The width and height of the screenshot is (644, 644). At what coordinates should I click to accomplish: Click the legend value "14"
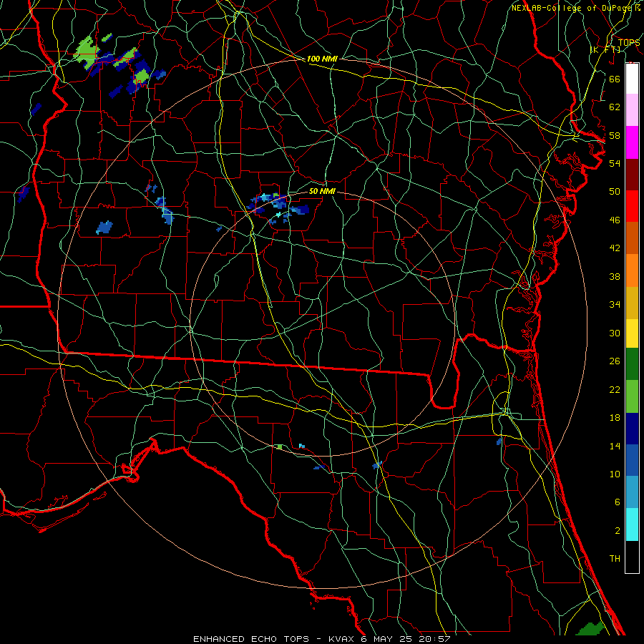[615, 446]
